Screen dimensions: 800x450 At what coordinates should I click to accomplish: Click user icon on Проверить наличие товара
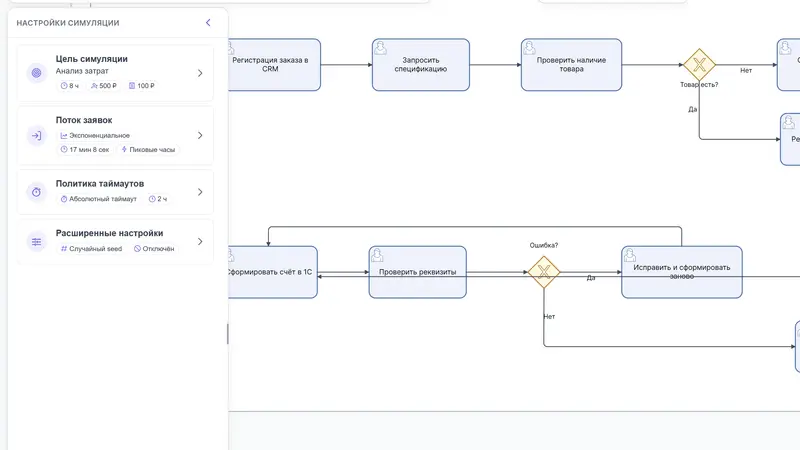coord(529,48)
